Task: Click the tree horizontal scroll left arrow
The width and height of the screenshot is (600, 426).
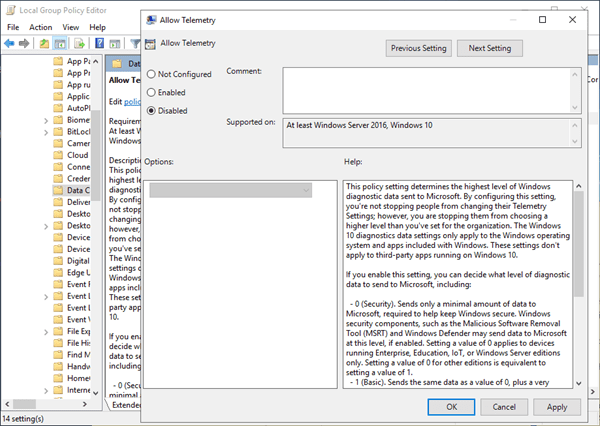Action: (x=7, y=404)
